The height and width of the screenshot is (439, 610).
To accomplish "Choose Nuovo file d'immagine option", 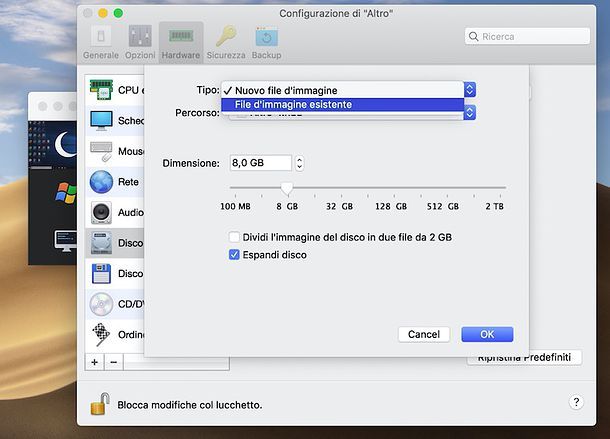I will 286,90.
